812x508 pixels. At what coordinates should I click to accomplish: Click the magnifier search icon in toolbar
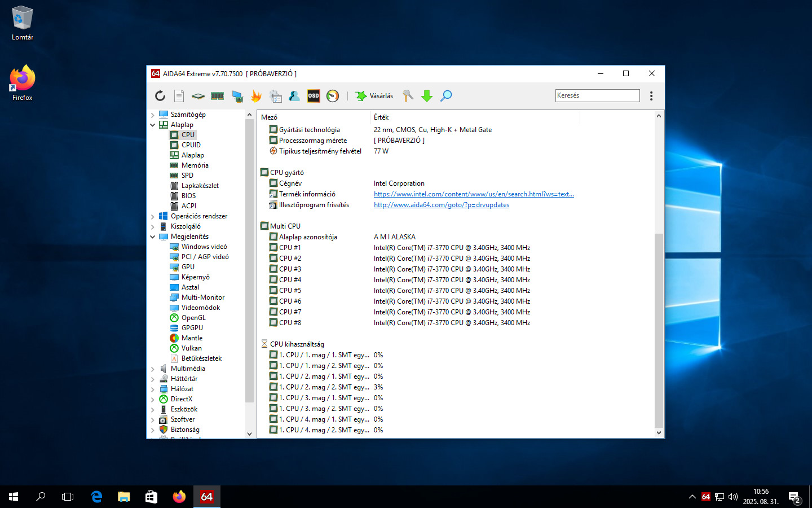click(x=446, y=96)
